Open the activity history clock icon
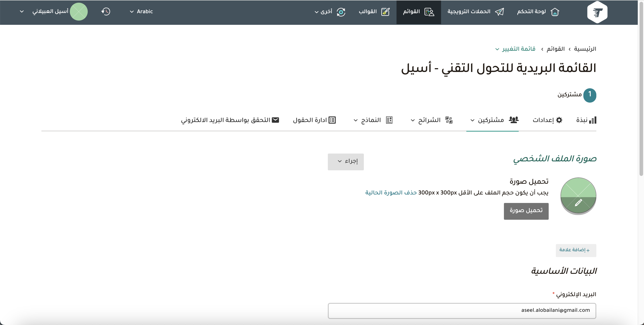This screenshot has width=644, height=325. point(106,11)
